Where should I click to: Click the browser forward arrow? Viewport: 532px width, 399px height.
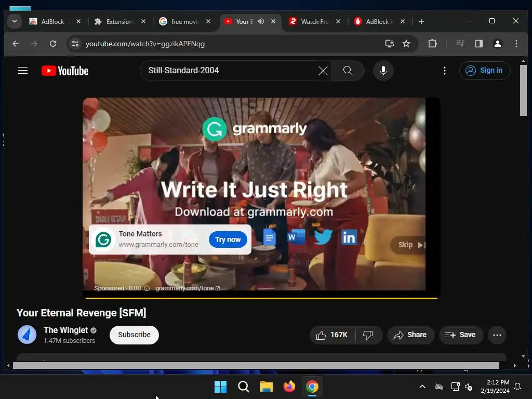pos(34,44)
